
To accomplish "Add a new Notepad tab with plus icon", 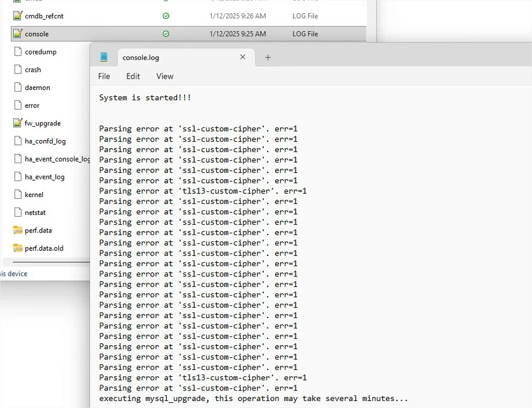I will (268, 57).
